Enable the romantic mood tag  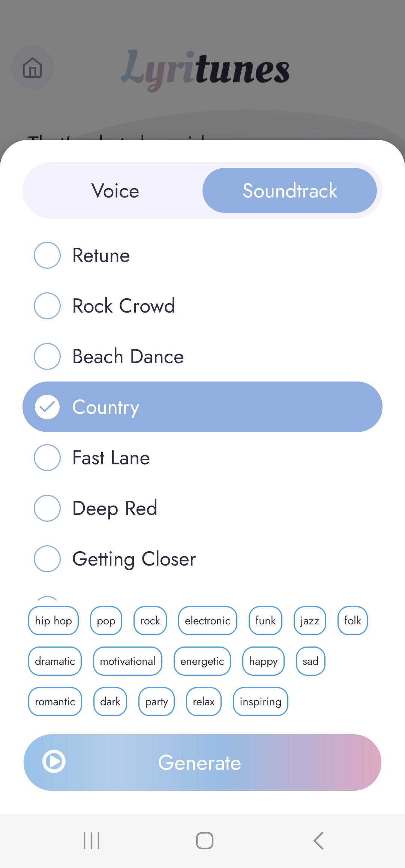click(x=55, y=702)
